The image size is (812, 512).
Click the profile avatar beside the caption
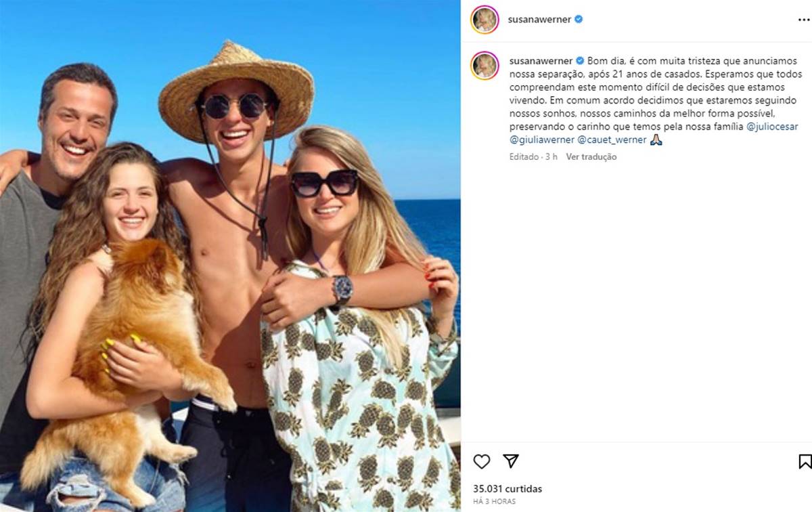[484, 65]
